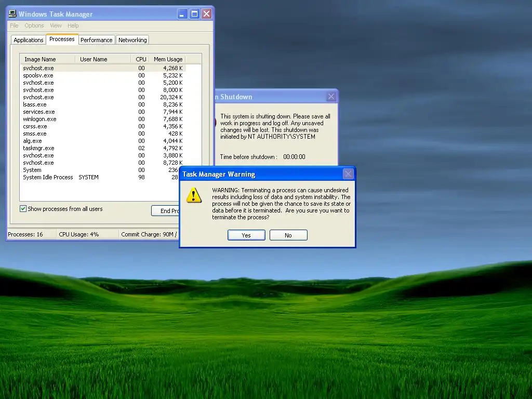Minimize the Windows Task Manager window
The image size is (532, 399).
click(182, 14)
